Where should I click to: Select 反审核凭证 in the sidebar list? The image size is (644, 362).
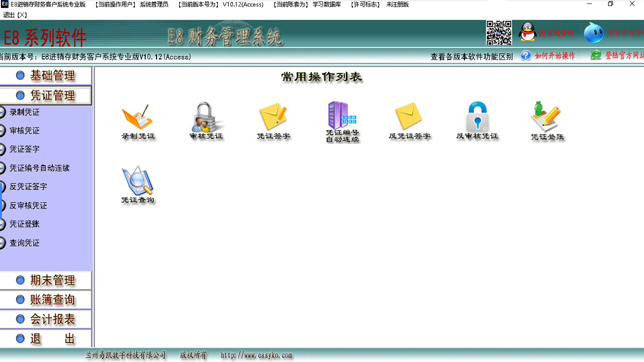pos(28,205)
